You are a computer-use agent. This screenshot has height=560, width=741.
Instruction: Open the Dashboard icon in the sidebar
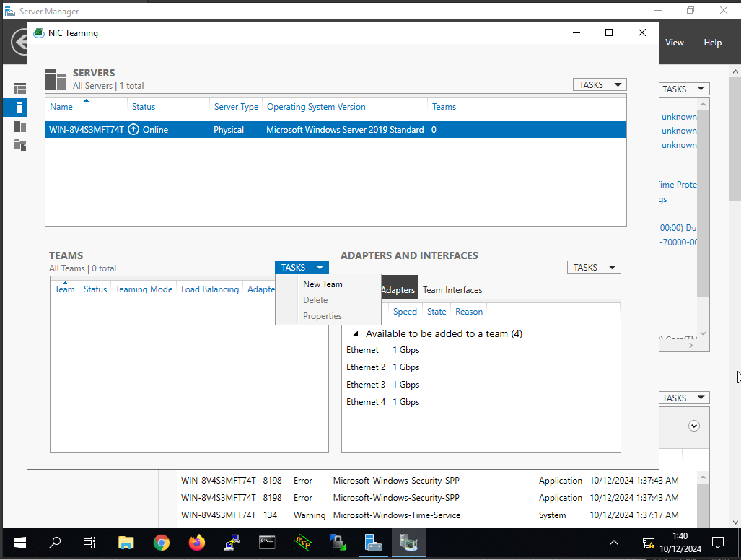pos(19,89)
